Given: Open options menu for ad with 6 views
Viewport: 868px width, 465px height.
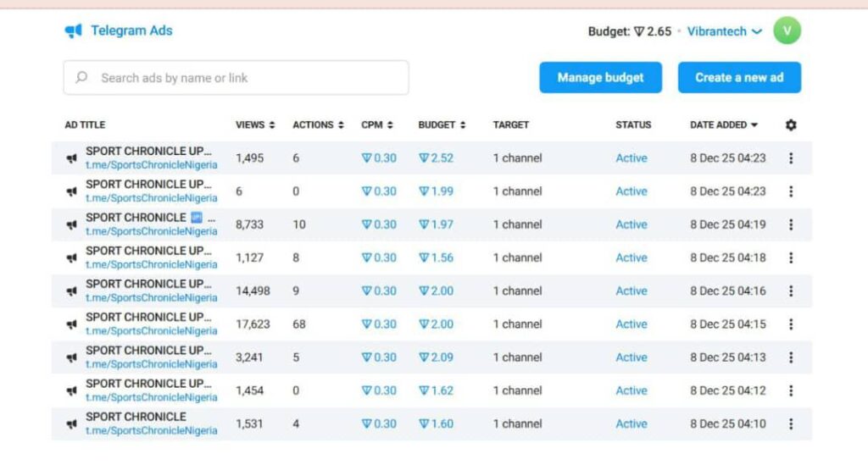Looking at the screenshot, I should 791,191.
